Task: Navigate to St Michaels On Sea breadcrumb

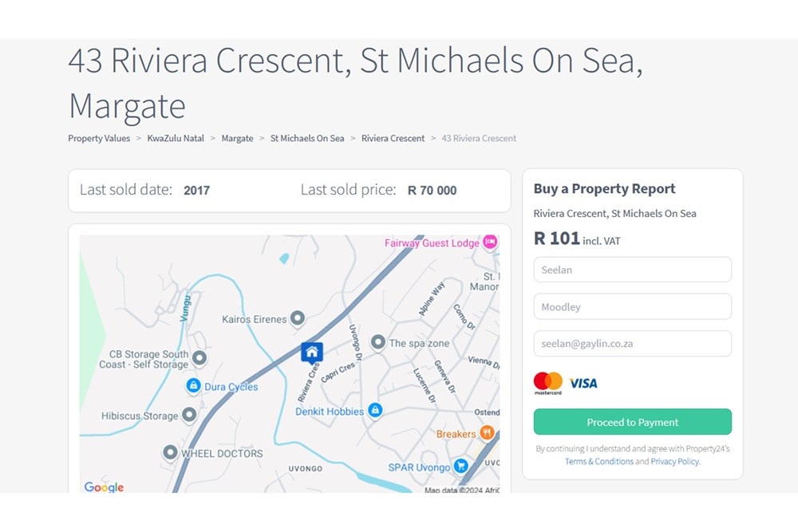Action: click(307, 138)
